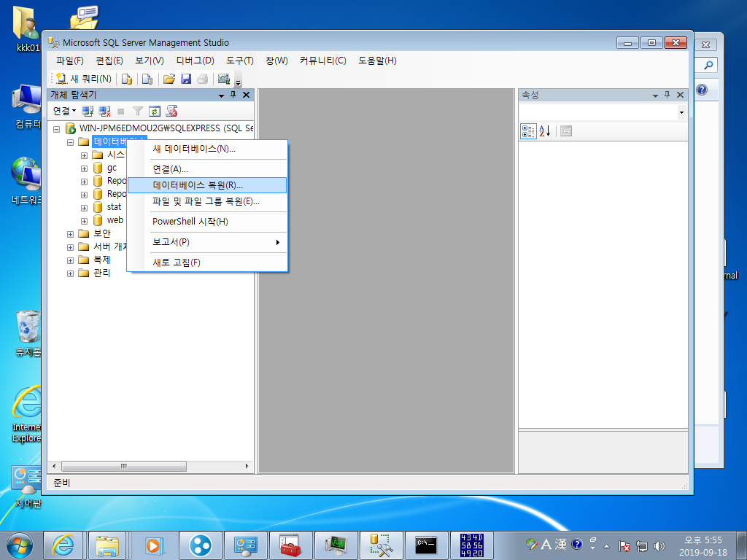Toggle auto-hide pin on 개체 탐색기 panel
Image resolution: width=747 pixels, height=560 pixels.
click(x=233, y=95)
